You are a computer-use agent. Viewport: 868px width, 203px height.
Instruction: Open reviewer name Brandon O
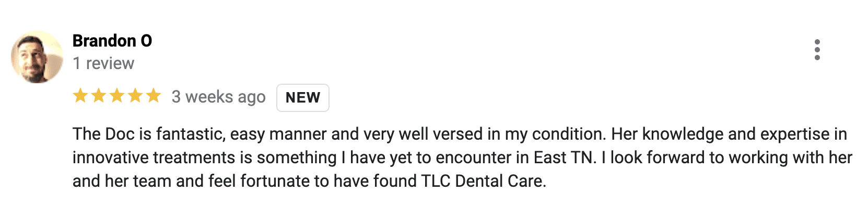coord(112,40)
